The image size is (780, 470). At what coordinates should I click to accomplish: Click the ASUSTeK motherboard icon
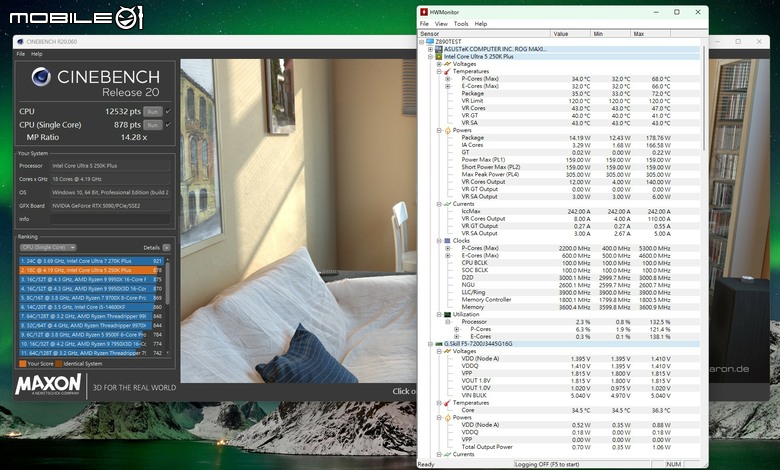(x=439, y=49)
